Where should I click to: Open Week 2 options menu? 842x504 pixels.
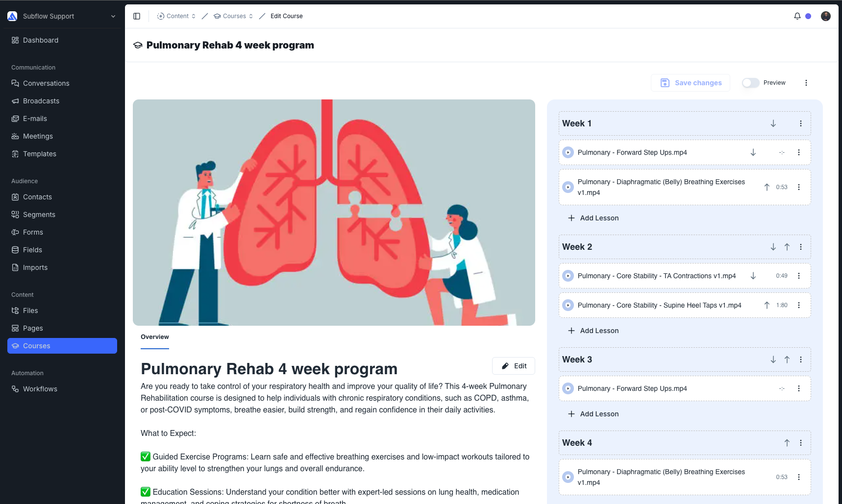[801, 247]
